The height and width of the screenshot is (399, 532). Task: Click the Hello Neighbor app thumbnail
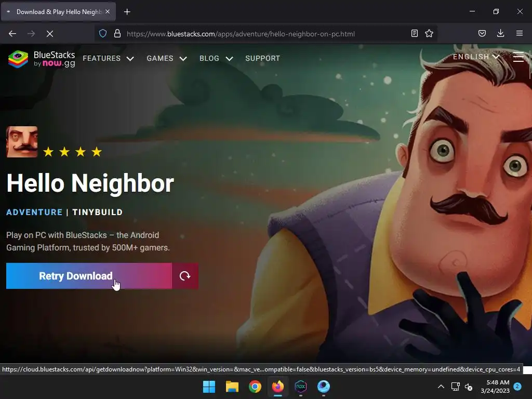click(x=22, y=142)
